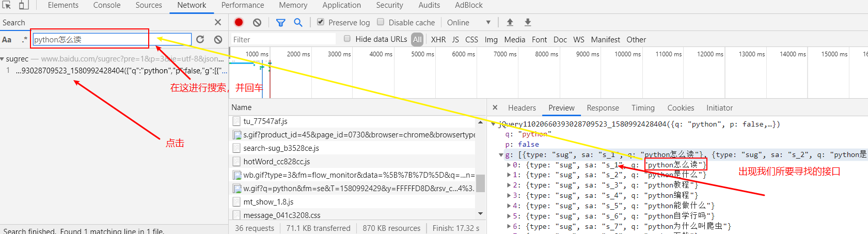Toggle match case Aa button
Screen dimensions: 868x234
[x=7, y=40]
